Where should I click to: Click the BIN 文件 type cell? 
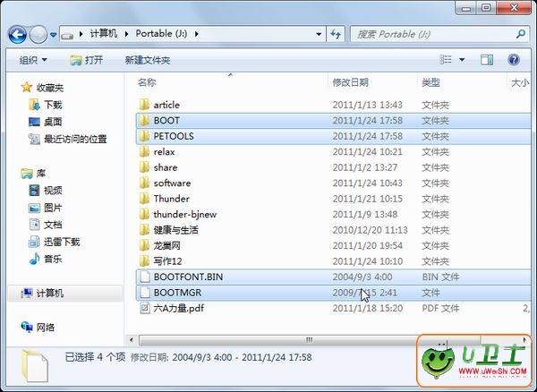440,277
